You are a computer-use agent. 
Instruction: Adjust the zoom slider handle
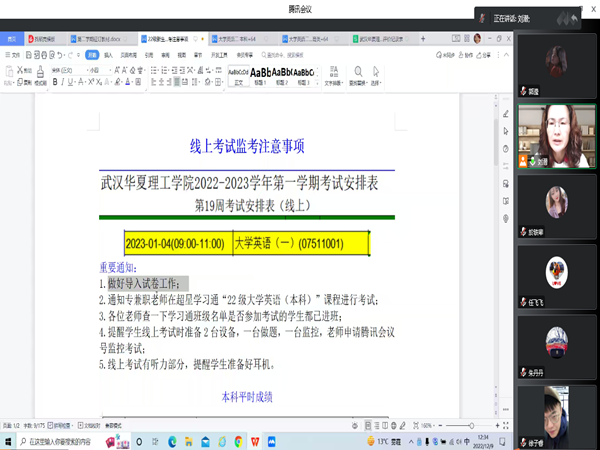pyautogui.click(x=472, y=426)
